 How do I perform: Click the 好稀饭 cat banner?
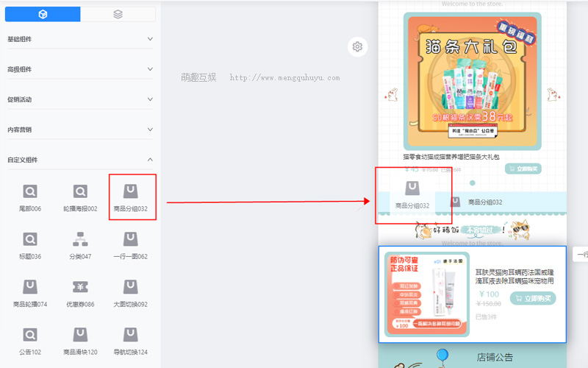click(x=473, y=230)
